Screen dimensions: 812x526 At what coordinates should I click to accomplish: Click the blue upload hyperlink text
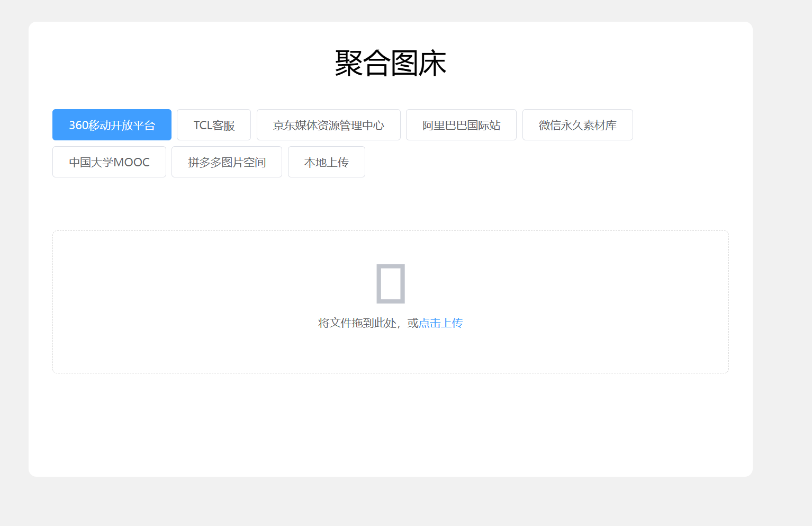tap(440, 323)
